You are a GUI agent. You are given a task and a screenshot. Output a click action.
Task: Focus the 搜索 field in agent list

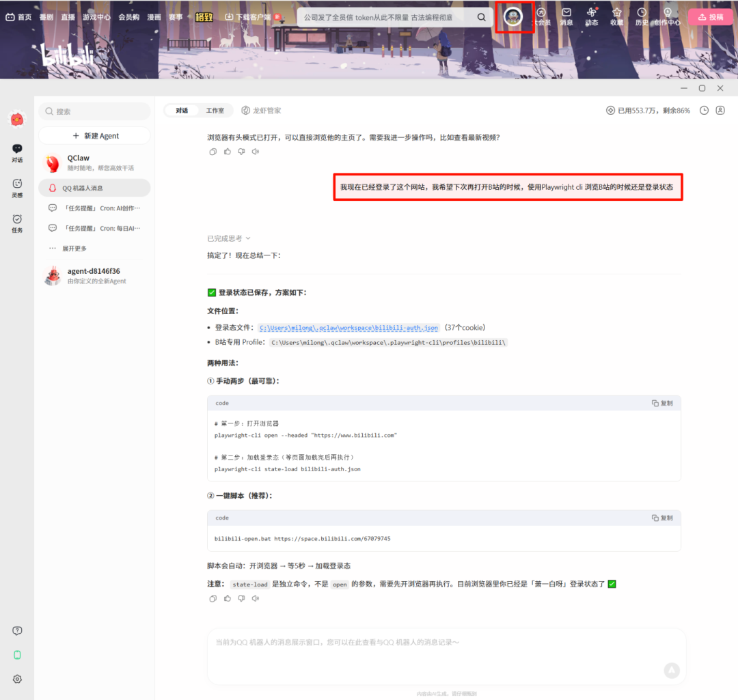coord(94,111)
